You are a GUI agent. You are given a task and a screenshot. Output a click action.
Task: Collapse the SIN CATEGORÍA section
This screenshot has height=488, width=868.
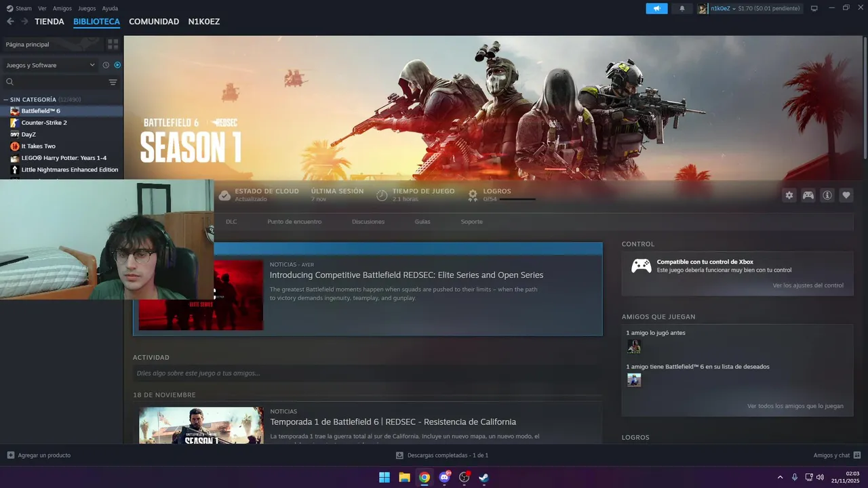[x=6, y=100]
